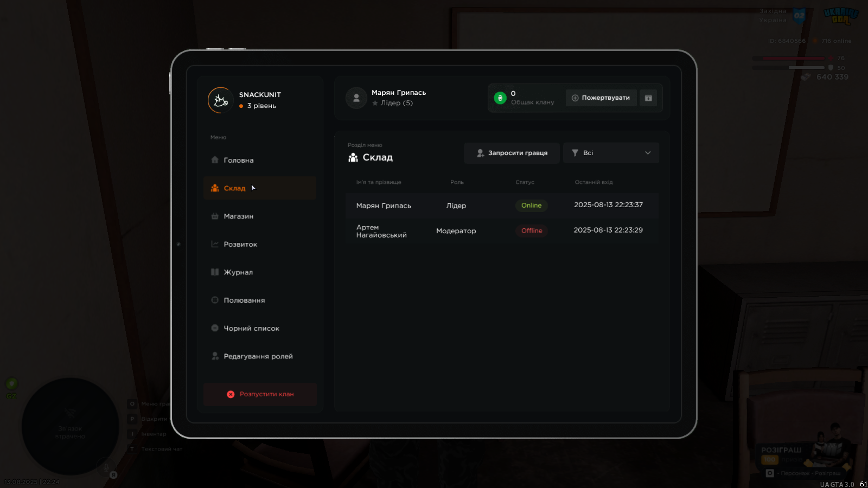Click the Модератор role cell
The height and width of the screenshot is (488, 868).
[456, 231]
